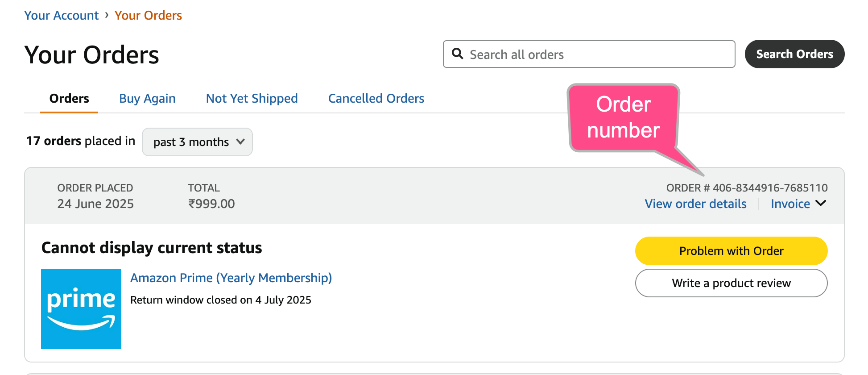Viewport: 868px width, 375px height.
Task: Open Amazon Prime (Yearly Membership) product link
Action: pyautogui.click(x=231, y=278)
